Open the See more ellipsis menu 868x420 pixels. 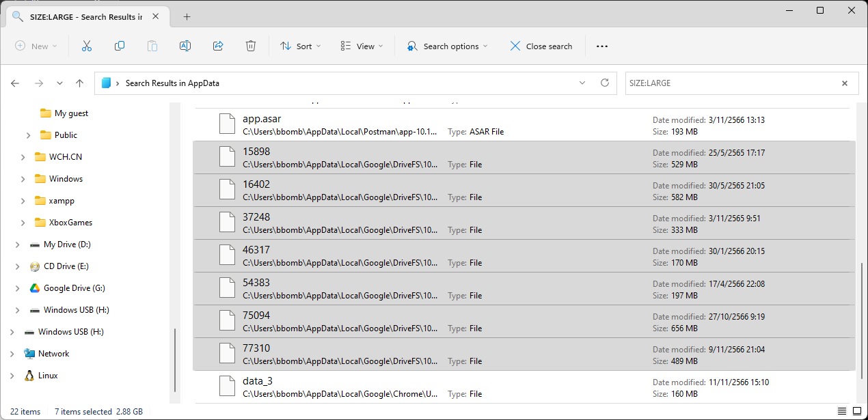pyautogui.click(x=601, y=46)
